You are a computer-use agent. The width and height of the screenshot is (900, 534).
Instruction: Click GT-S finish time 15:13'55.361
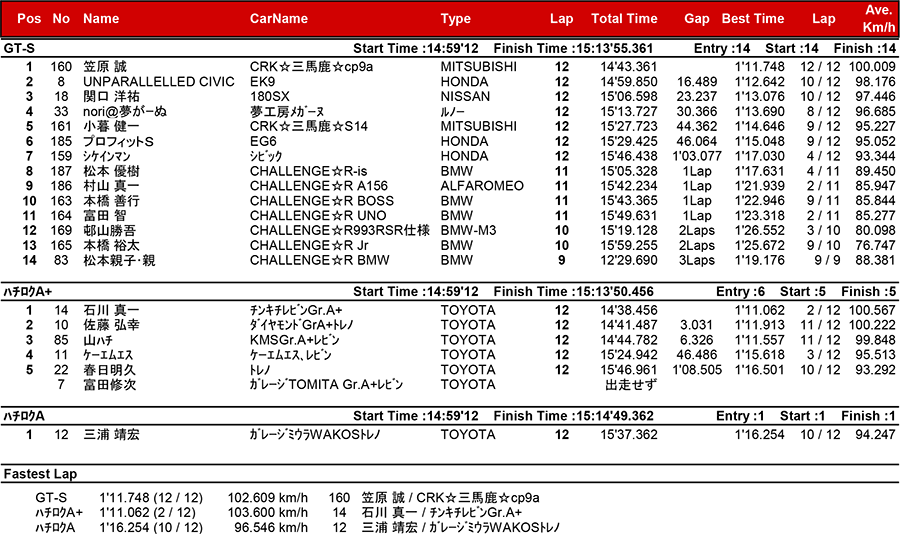(x=574, y=48)
